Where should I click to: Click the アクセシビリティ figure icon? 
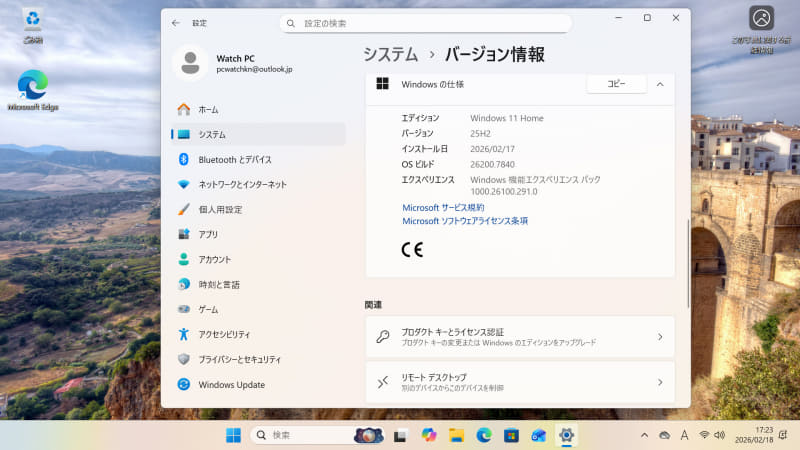[x=184, y=334]
